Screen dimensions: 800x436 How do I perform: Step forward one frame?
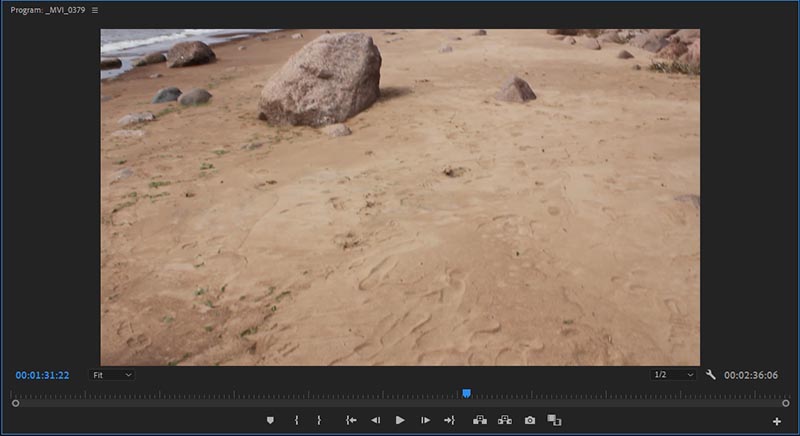[x=425, y=420]
